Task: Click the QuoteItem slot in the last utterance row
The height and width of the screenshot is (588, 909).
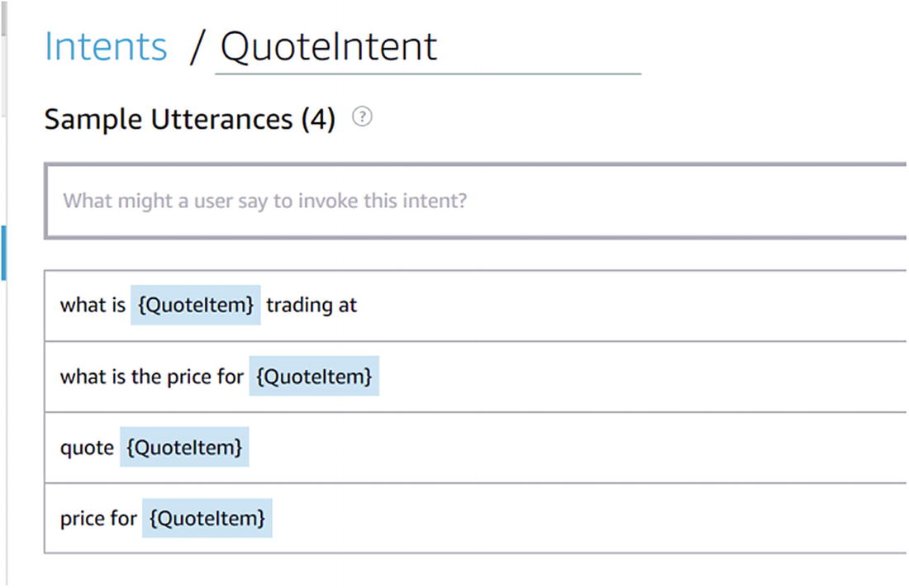Action: (x=207, y=518)
